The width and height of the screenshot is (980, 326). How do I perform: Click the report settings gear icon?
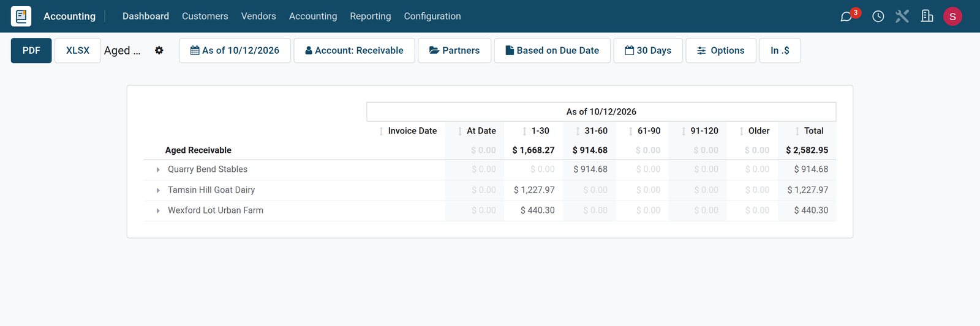[159, 50]
